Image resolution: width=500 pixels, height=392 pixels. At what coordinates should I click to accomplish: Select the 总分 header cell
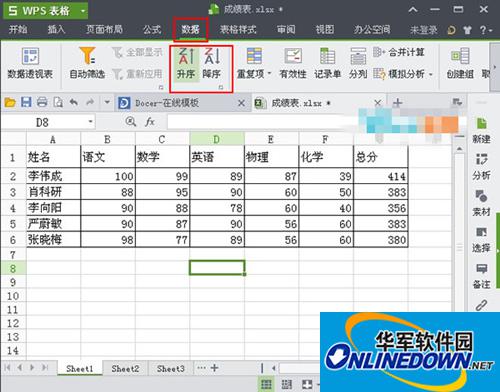[x=381, y=157]
